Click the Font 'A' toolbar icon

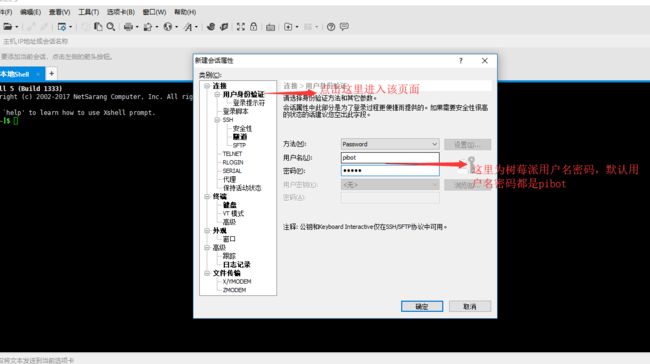coord(188,27)
